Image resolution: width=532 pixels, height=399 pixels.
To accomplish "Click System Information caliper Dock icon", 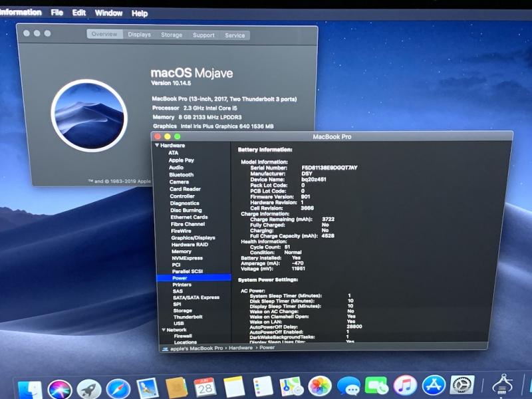I will point(503,384).
